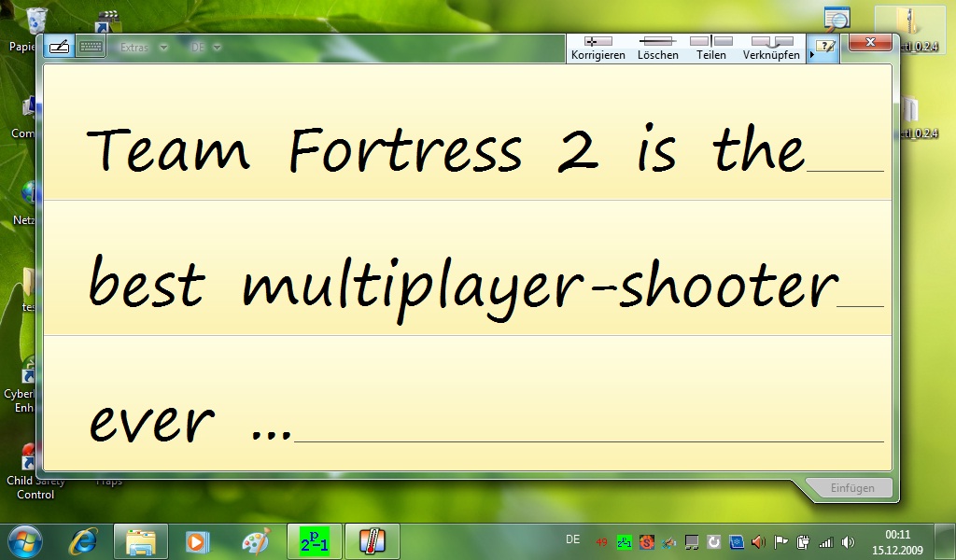The width and height of the screenshot is (956, 560).
Task: Click the circular arrow tray icon
Action: pos(714,541)
